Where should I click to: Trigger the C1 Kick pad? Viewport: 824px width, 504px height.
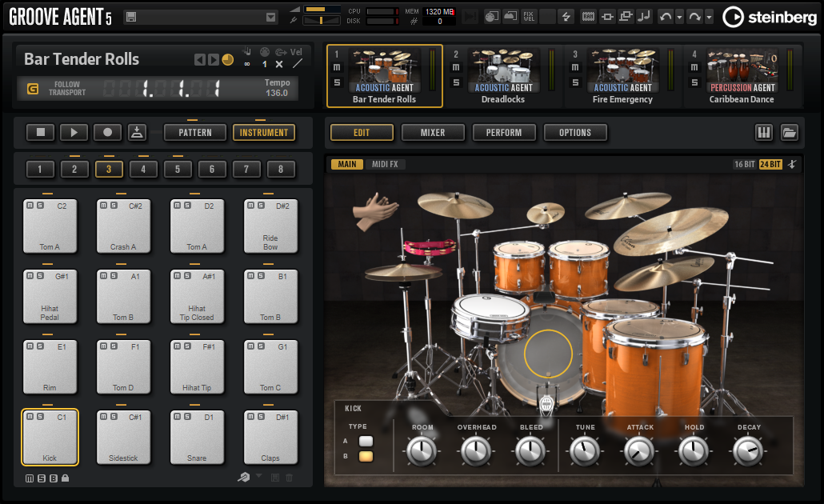pos(50,438)
